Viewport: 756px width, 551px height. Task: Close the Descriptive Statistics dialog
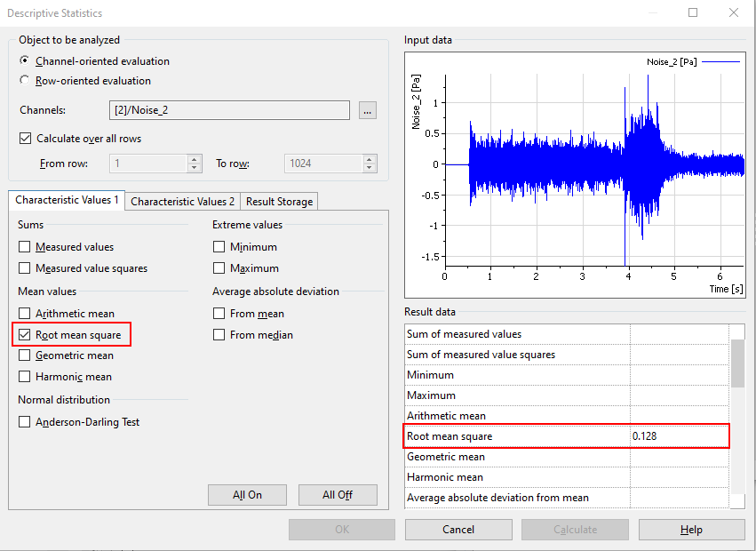733,12
